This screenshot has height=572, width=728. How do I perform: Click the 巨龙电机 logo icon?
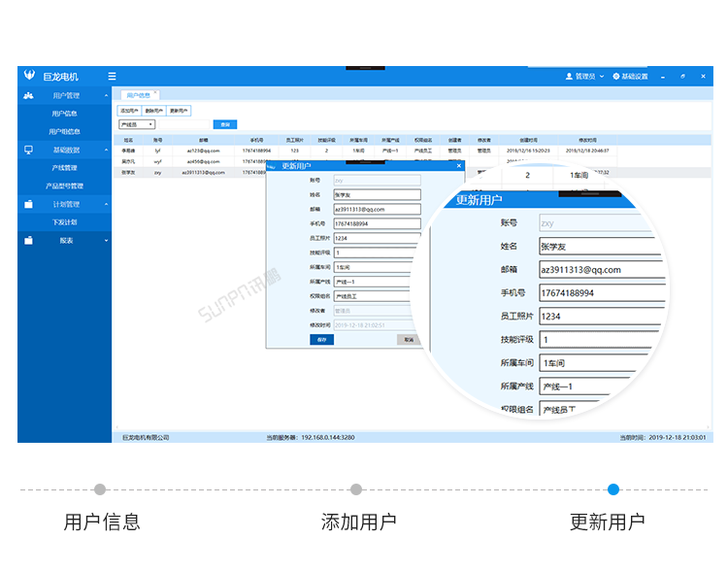coord(29,76)
